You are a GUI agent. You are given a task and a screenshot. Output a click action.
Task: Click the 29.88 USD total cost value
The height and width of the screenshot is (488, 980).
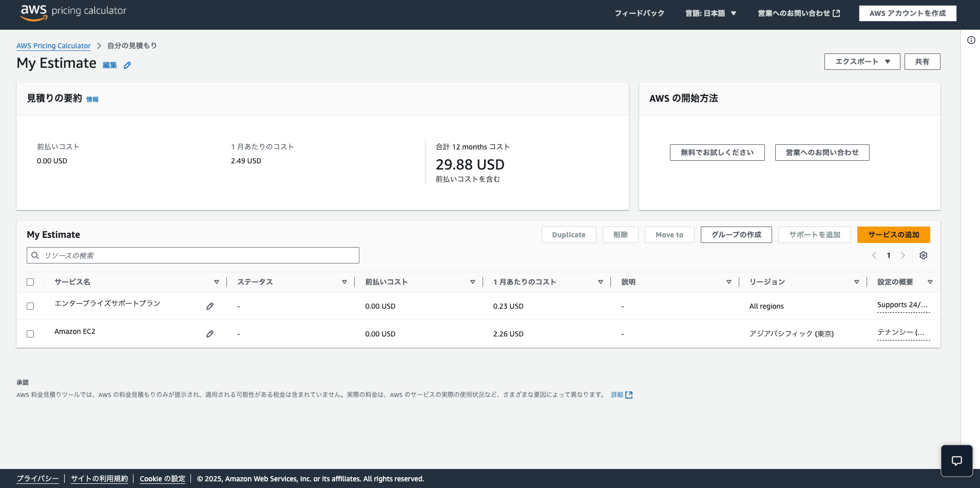(x=470, y=164)
